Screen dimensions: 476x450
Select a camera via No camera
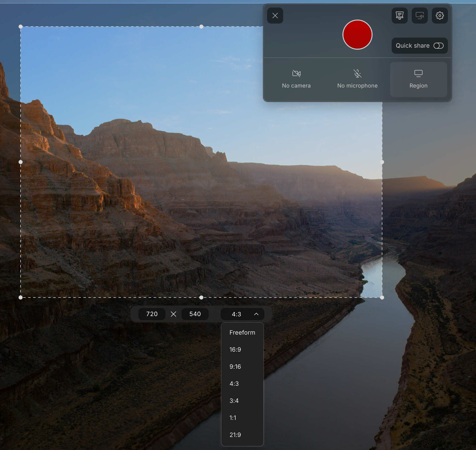click(x=296, y=79)
